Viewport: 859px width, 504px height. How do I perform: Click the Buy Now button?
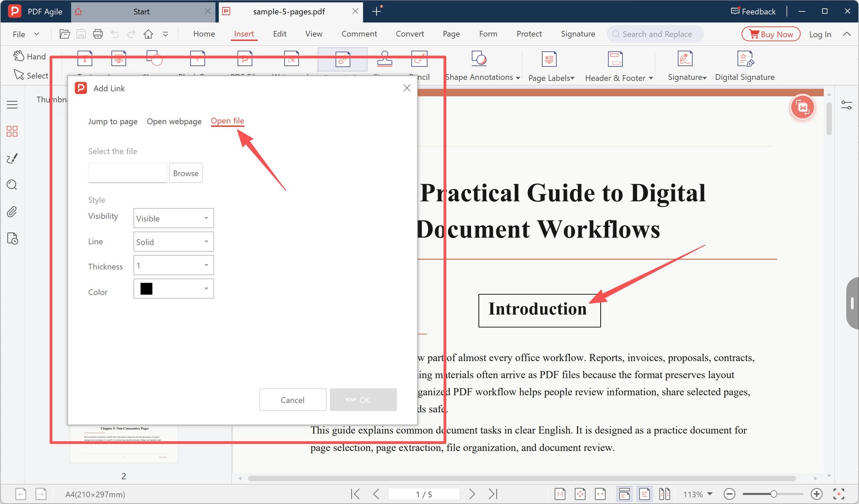771,34
